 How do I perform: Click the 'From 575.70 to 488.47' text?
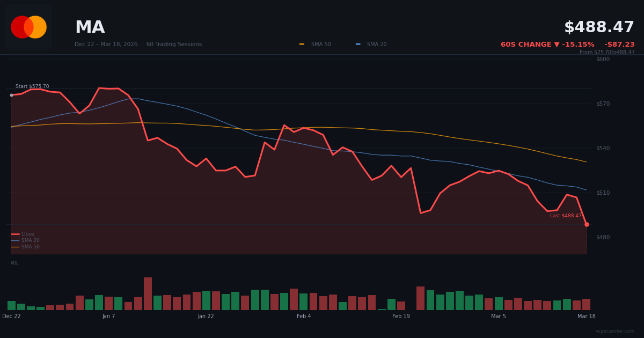click(x=607, y=53)
